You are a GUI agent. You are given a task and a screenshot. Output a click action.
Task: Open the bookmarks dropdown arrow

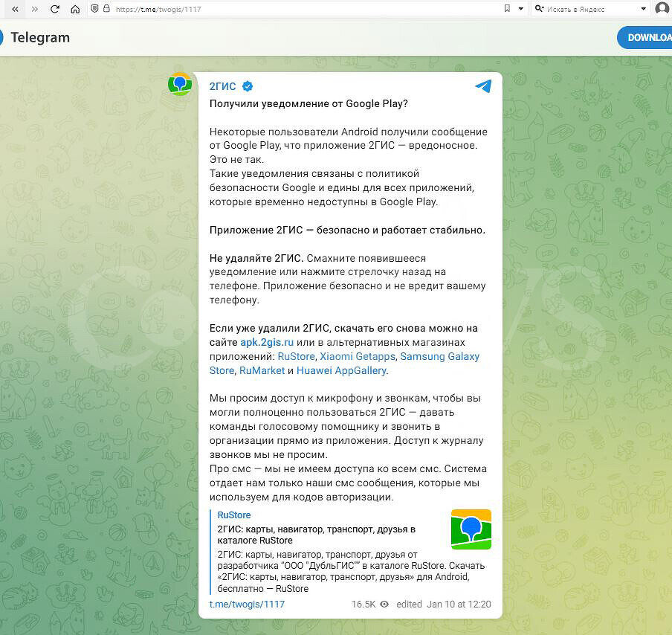point(520,9)
